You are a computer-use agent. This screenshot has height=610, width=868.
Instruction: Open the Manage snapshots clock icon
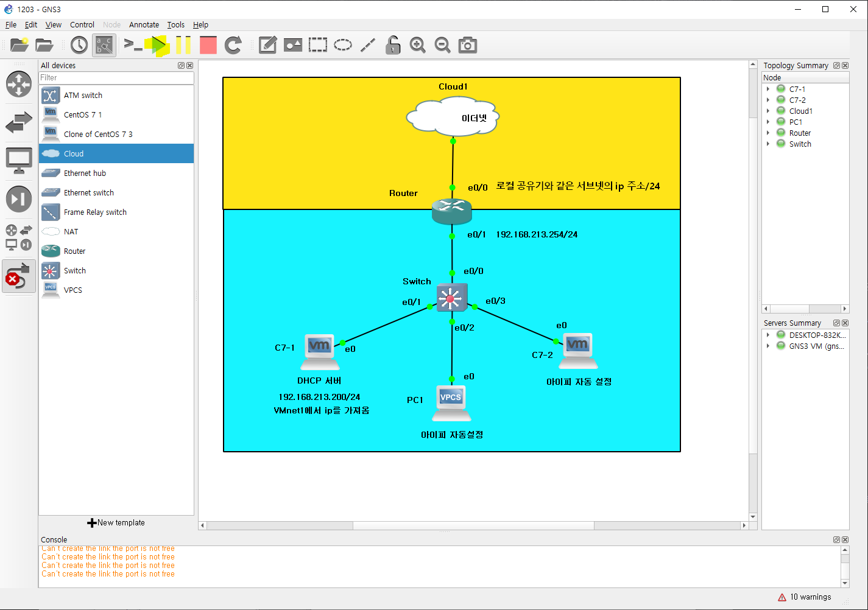click(x=79, y=45)
